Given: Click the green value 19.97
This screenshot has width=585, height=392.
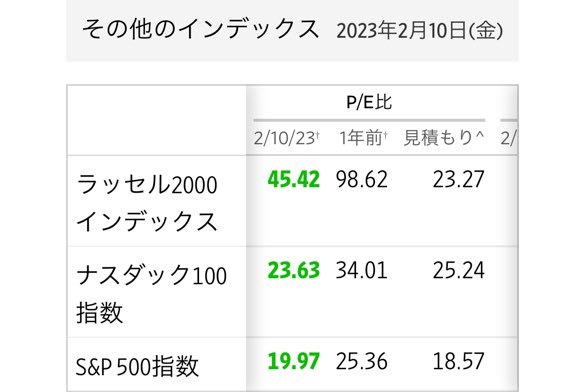Looking at the screenshot, I should (x=294, y=361).
